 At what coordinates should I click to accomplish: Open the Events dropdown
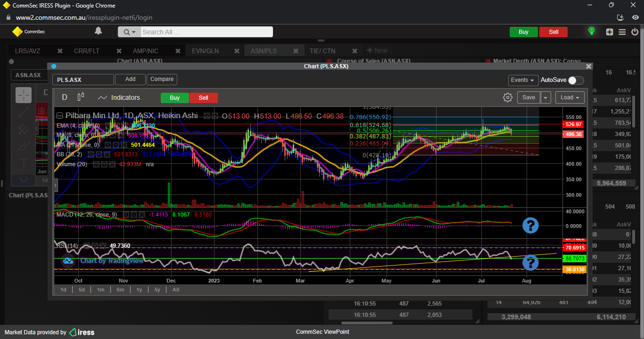[x=523, y=80]
